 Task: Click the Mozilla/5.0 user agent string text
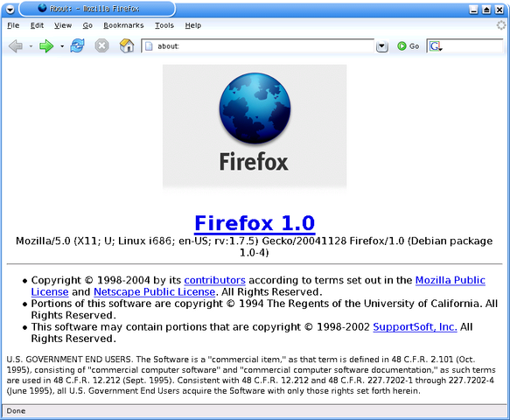255,247
